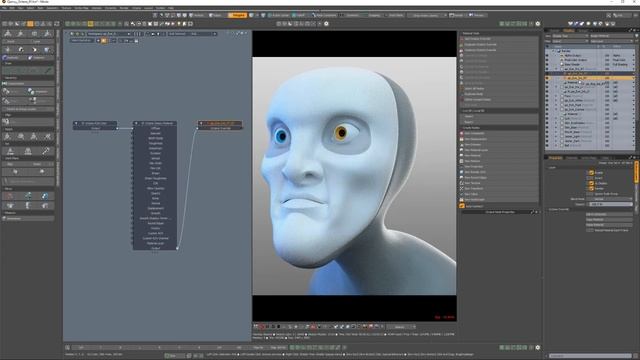Click the small orange button in the schematic header
This screenshot has height=360, width=640.
click(104, 40)
